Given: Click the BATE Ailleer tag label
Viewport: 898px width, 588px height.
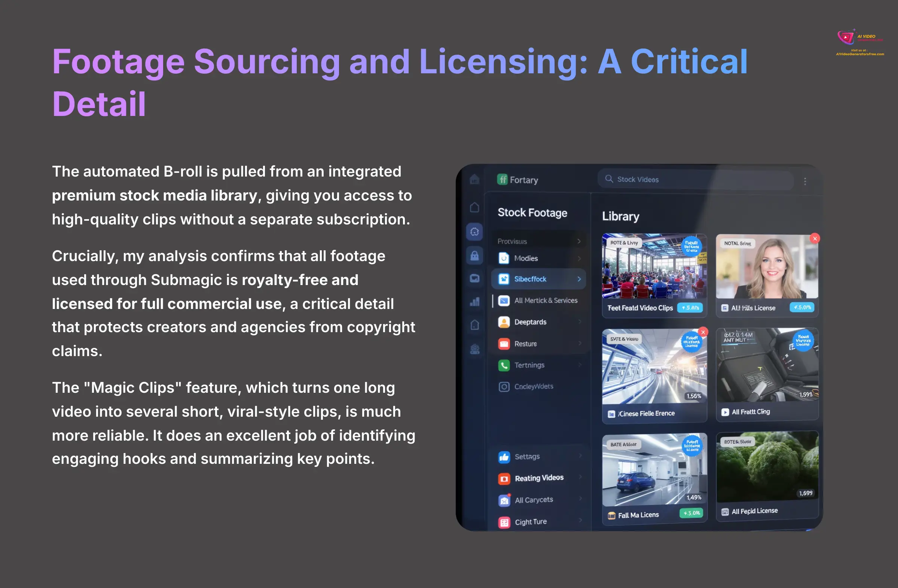Looking at the screenshot, I should point(623,445).
